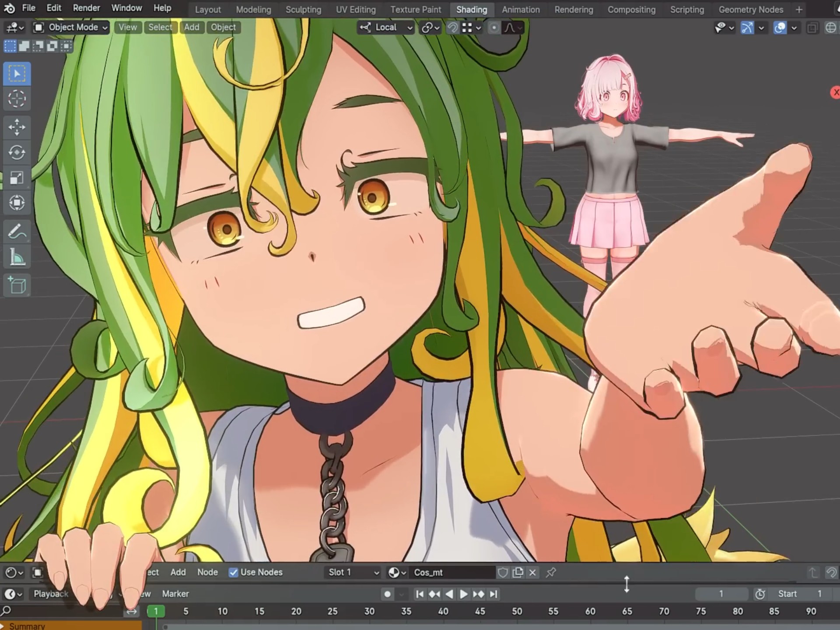Screen dimensions: 840x630
Task: Switch to the UV Editing workspace tab
Action: click(356, 10)
